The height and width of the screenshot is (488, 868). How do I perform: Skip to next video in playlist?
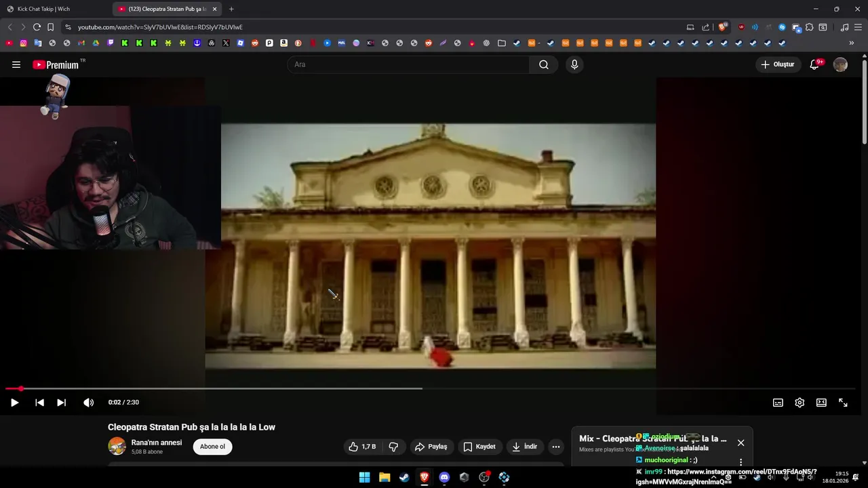(x=61, y=403)
